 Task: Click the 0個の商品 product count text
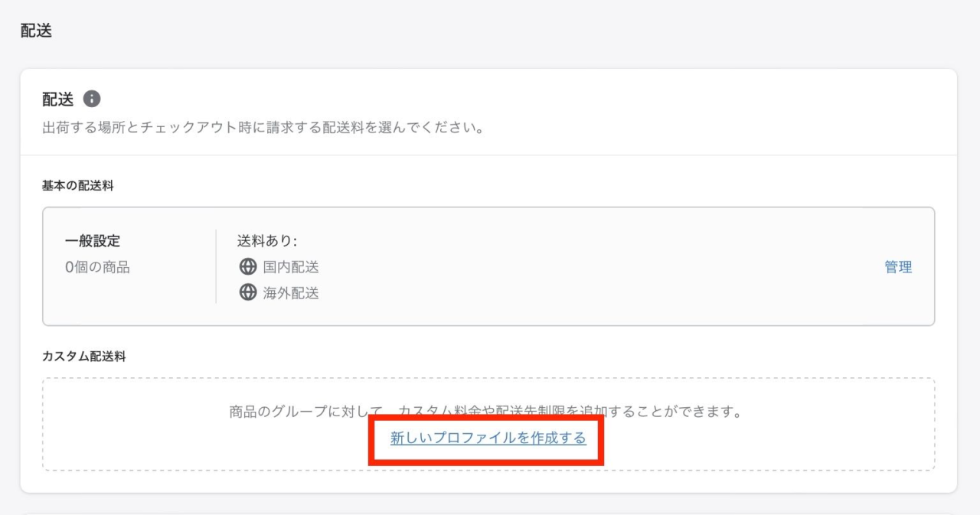(97, 267)
